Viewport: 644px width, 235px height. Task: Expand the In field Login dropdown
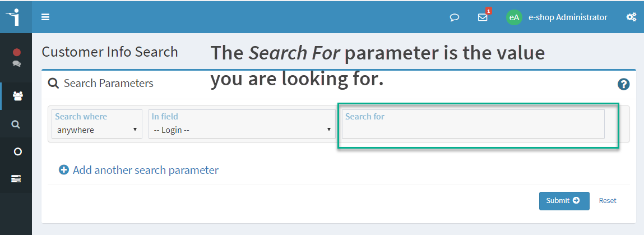click(x=242, y=123)
